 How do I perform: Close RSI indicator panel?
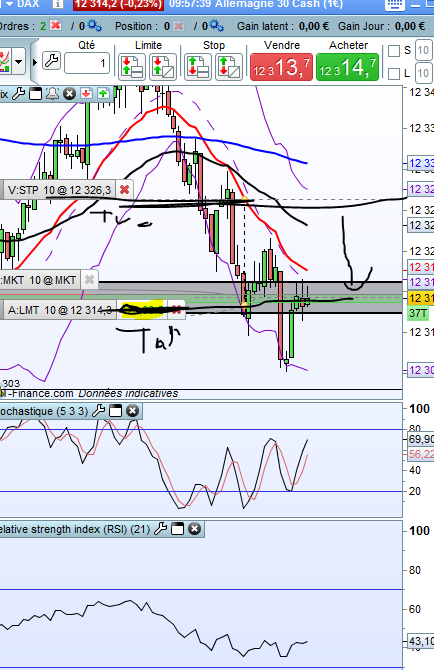(x=194, y=529)
